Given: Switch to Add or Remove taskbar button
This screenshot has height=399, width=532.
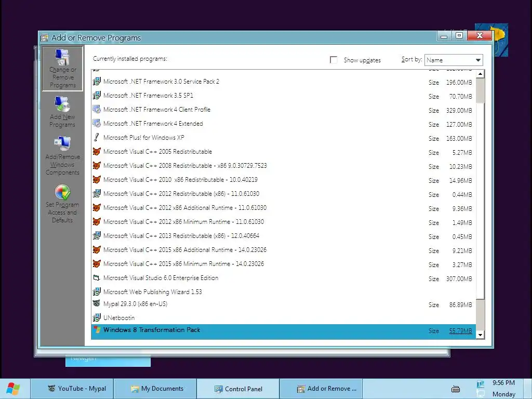Looking at the screenshot, I should (321, 389).
